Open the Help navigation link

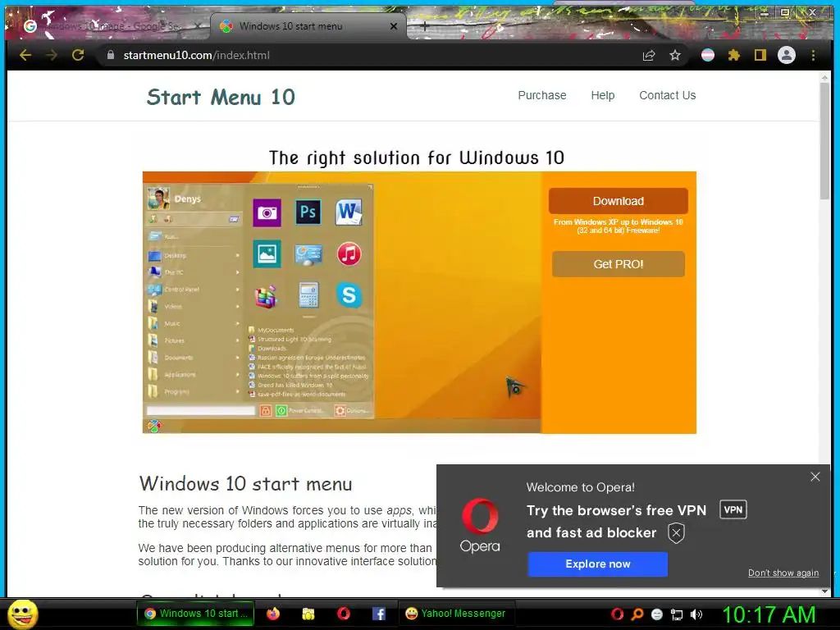603,95
